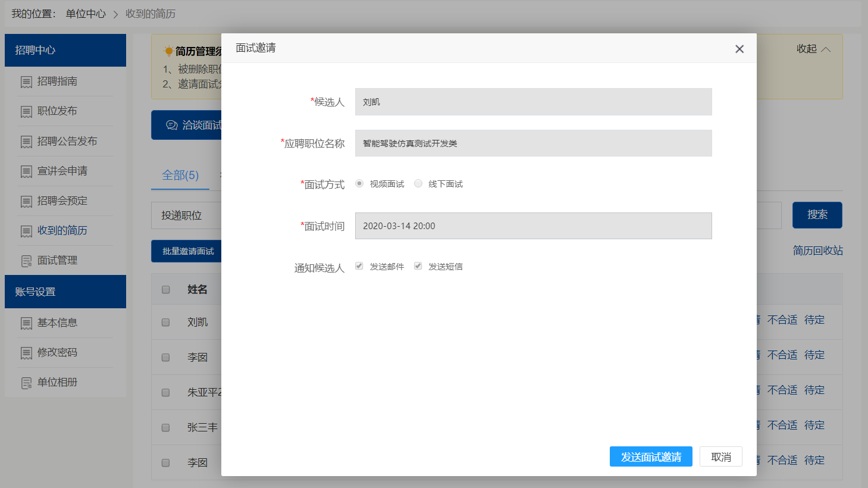Click the 取消 button
Viewport: 868px width, 488px height.
721,456
